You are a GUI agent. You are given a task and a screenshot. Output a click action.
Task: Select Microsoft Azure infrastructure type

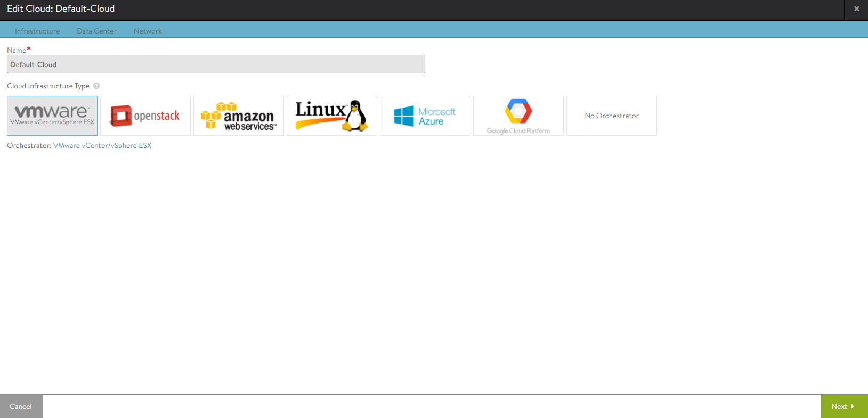[425, 116]
